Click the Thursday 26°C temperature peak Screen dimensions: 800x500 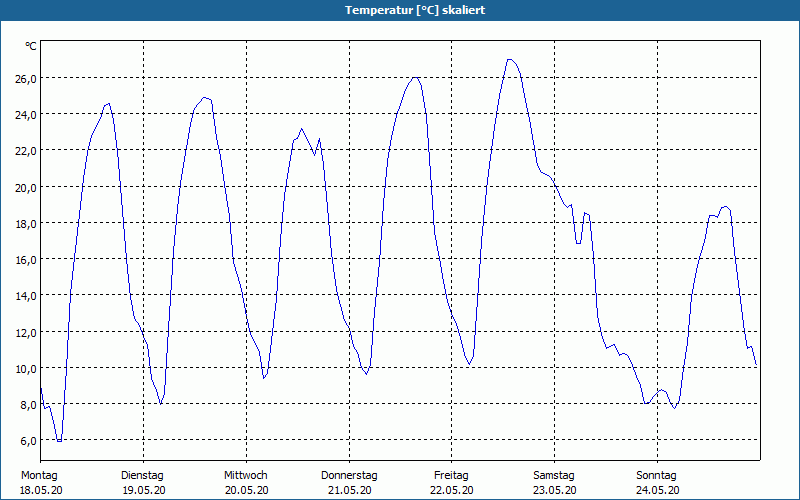415,78
